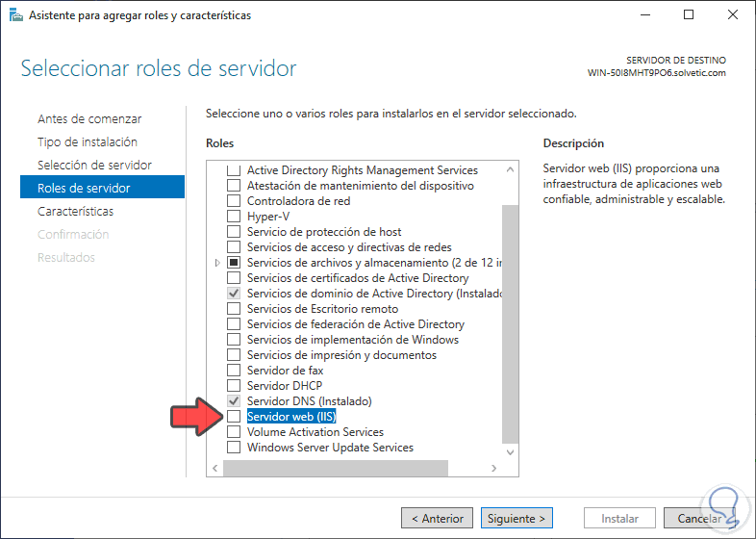Tick the Volume Activation Services checkbox
The width and height of the screenshot is (756, 539).
[234, 432]
